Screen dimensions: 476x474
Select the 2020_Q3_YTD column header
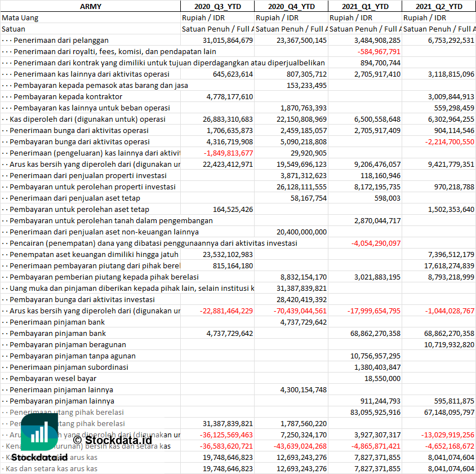pos(217,6)
